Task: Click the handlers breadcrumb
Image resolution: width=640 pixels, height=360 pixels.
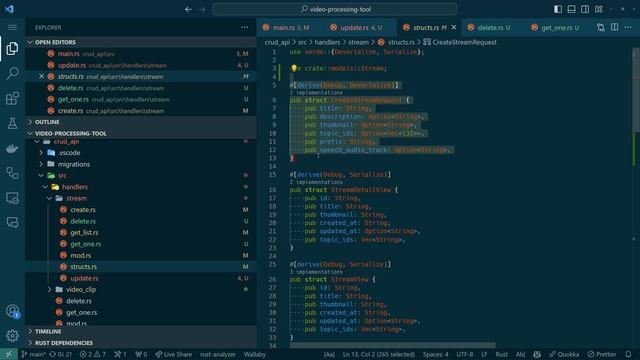Action: pyautogui.click(x=327, y=42)
